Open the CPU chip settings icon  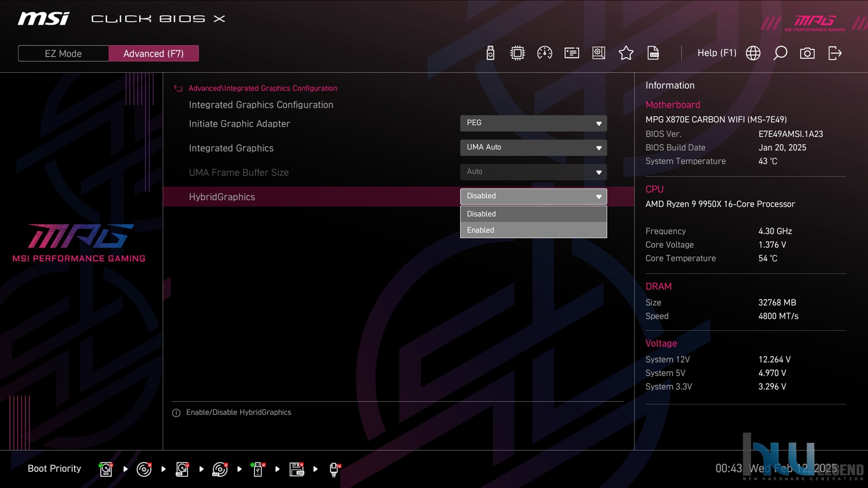[517, 53]
